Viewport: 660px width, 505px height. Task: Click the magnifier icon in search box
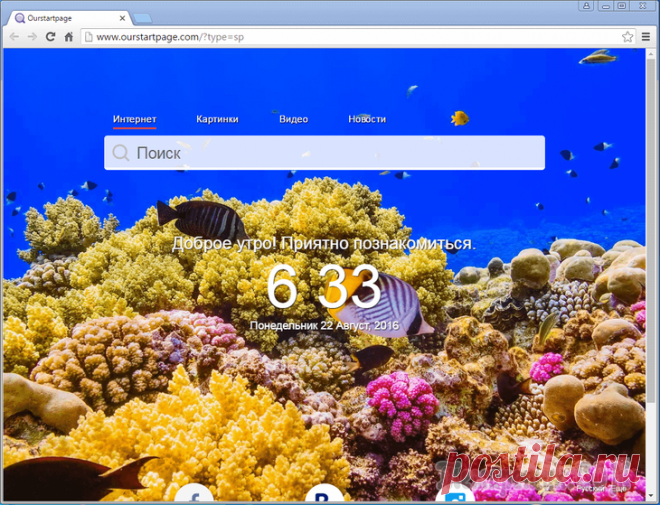click(121, 153)
